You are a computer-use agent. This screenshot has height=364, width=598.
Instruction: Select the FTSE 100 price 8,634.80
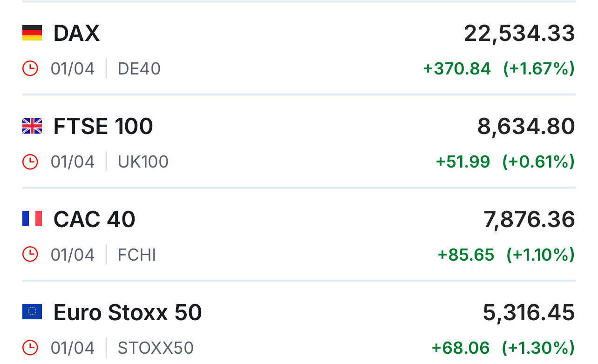point(526,127)
